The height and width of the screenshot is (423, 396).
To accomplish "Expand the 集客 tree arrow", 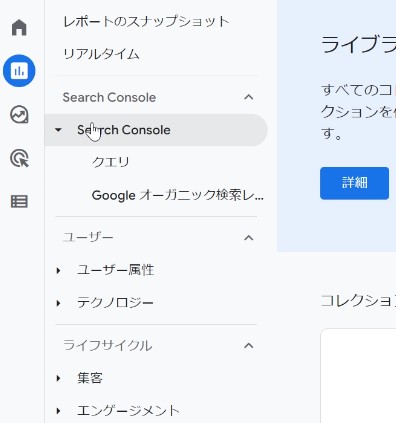I will (x=58, y=378).
